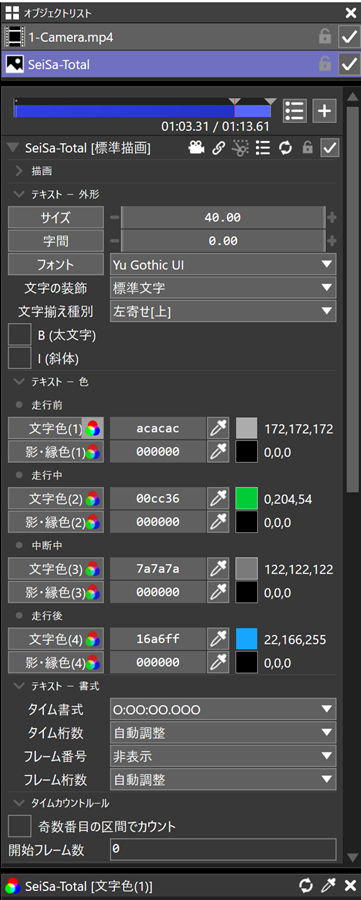The height and width of the screenshot is (900, 361).
Task: Click blue swatch for 文字色(4)
Action: click(246, 639)
